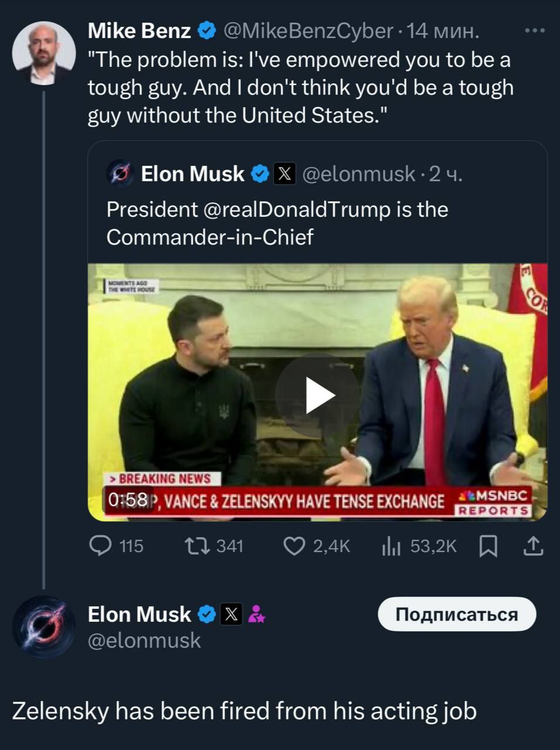Click the repost icon with 341
Image resolution: width=560 pixels, height=750 pixels.
pyautogui.click(x=194, y=546)
